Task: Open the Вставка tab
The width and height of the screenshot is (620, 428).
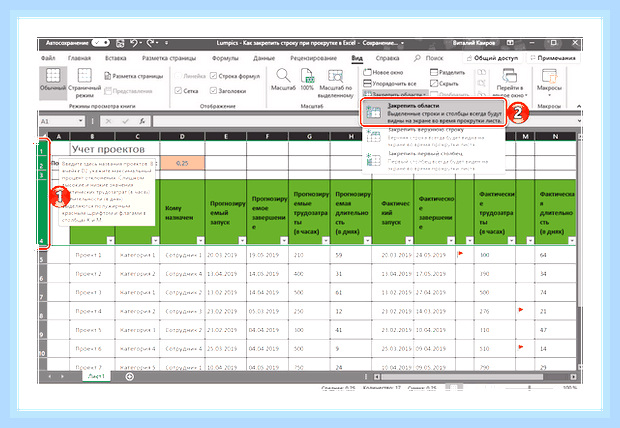Action: [x=115, y=58]
